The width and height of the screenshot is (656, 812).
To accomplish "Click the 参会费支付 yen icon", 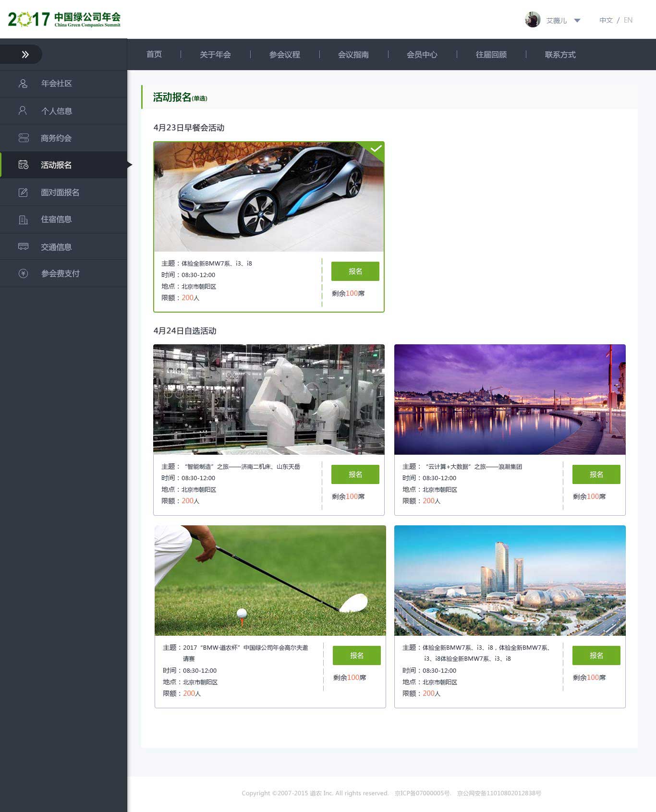I will [x=23, y=274].
